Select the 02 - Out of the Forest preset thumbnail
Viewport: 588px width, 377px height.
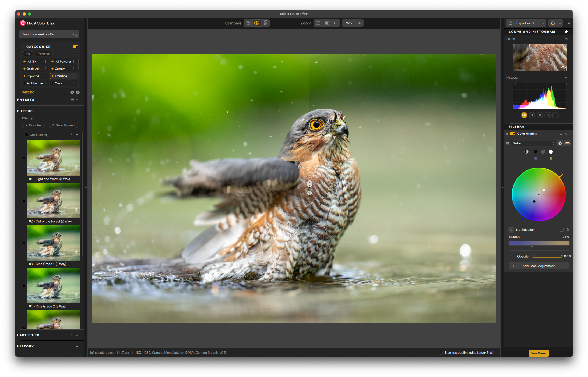click(x=53, y=200)
